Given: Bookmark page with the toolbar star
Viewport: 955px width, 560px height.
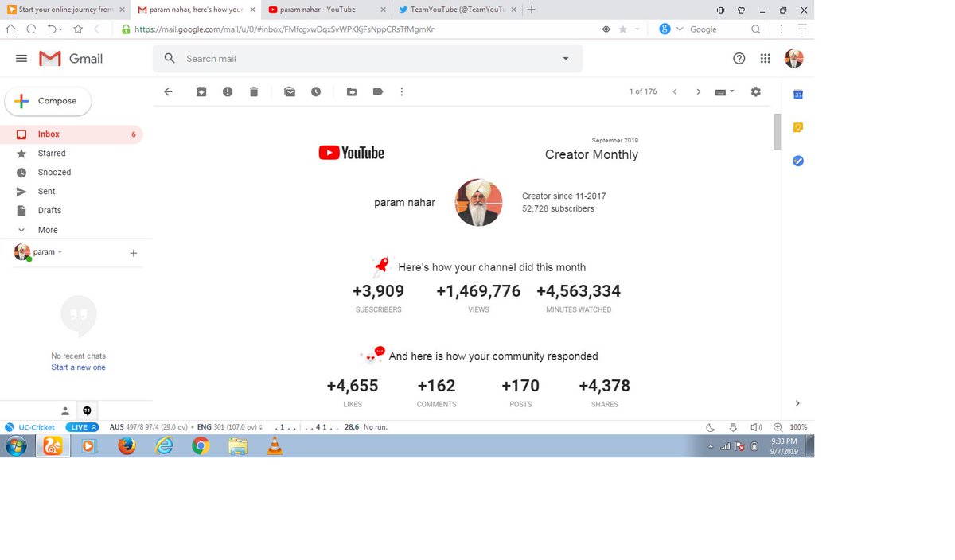Looking at the screenshot, I should (78, 29).
